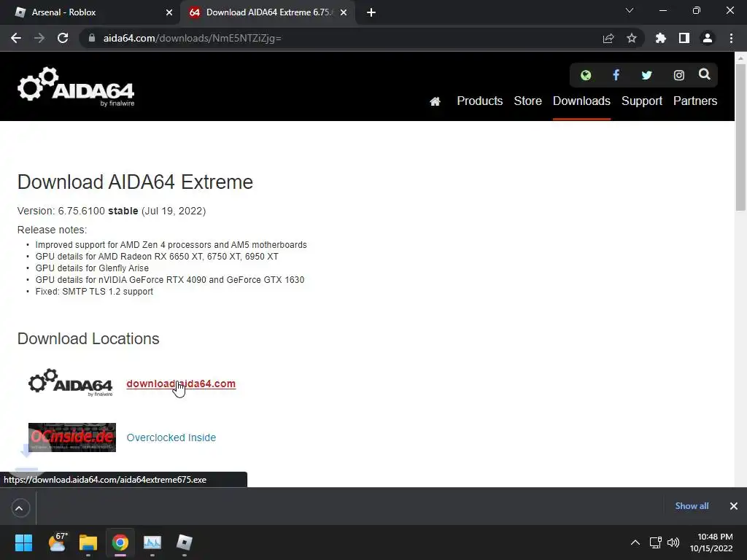
Task: Open the Chrome three-dot menu
Action: (731, 38)
